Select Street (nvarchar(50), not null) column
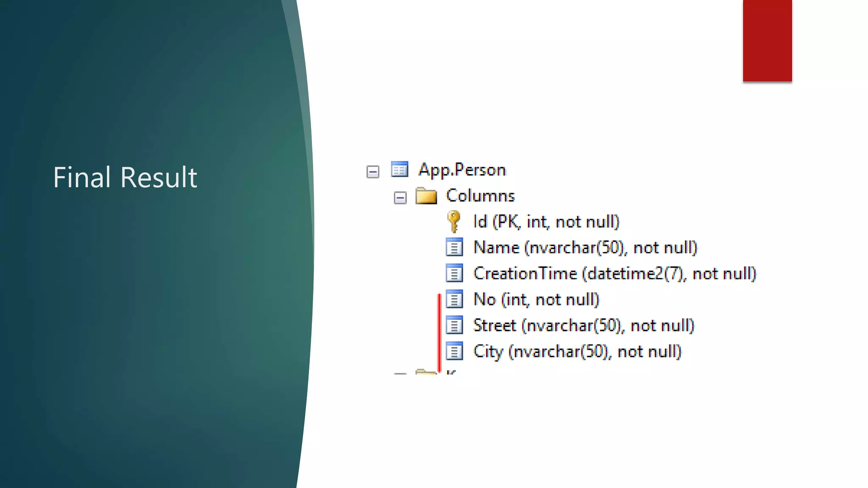Screen dimensions: 868x488 (x=584, y=325)
